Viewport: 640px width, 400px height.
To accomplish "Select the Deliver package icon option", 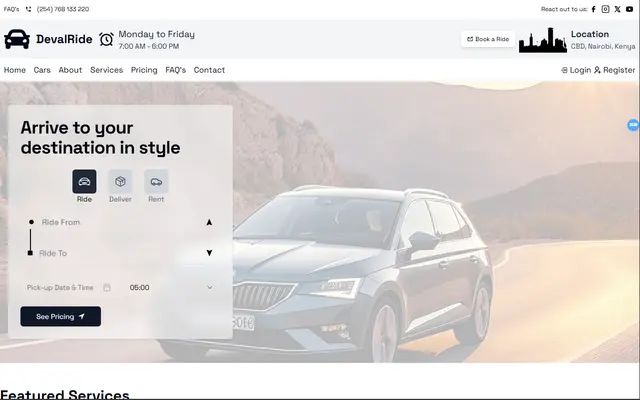I will pyautogui.click(x=120, y=181).
